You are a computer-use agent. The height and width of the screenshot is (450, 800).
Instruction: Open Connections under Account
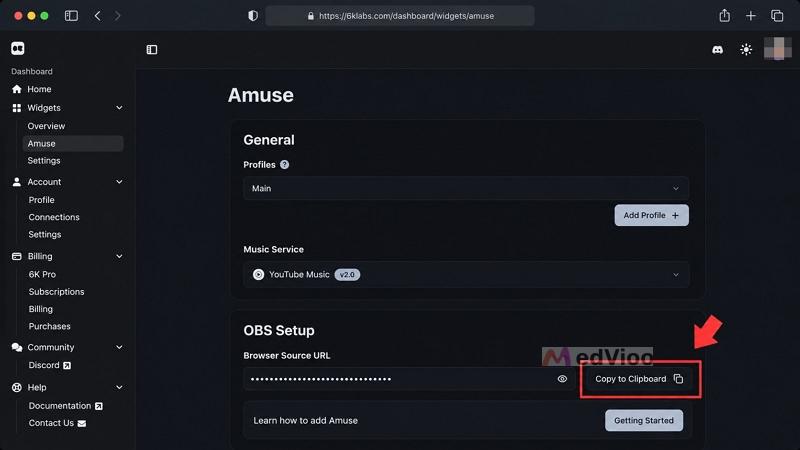click(x=54, y=217)
